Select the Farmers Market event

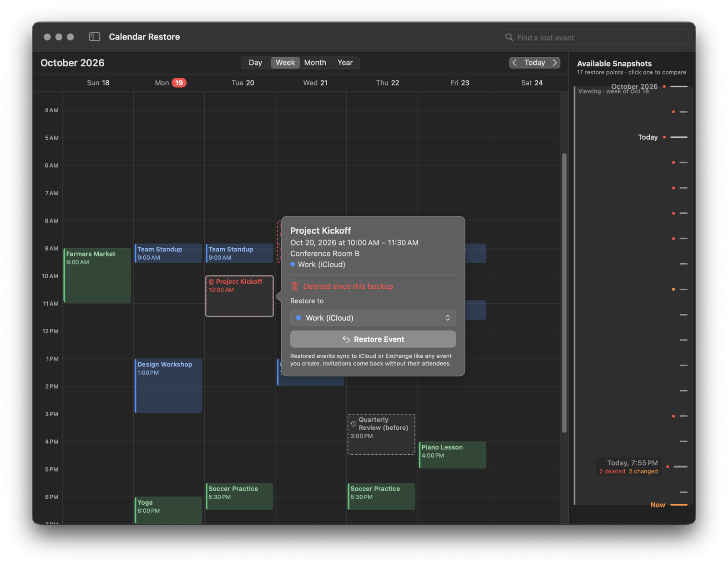pos(97,276)
